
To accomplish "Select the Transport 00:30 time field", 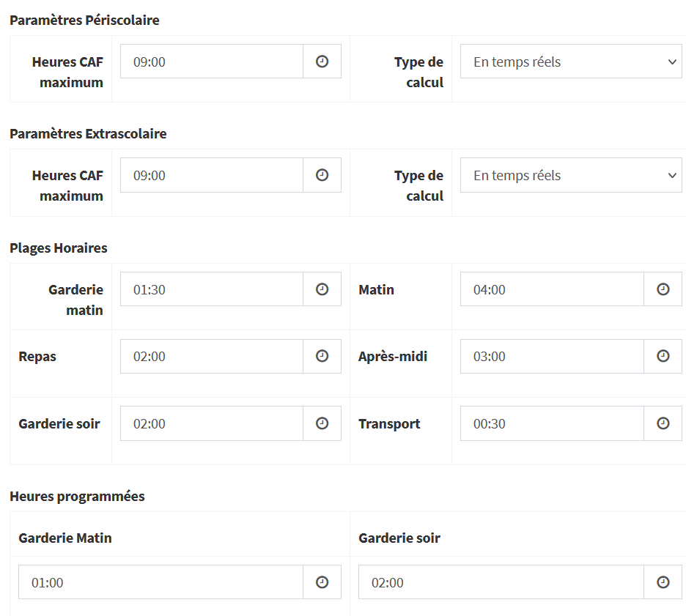I will pos(551,423).
